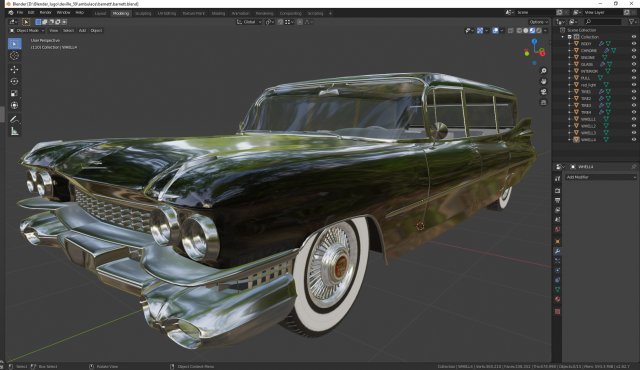
Task: Select the Move tool
Action: point(15,69)
